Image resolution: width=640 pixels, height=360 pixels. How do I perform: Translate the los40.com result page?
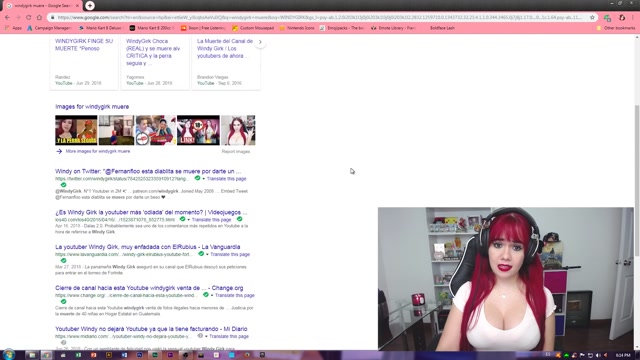coord(211,220)
